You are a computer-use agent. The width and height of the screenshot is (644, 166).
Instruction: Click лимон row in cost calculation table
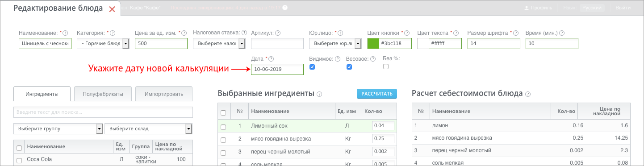click(521, 126)
